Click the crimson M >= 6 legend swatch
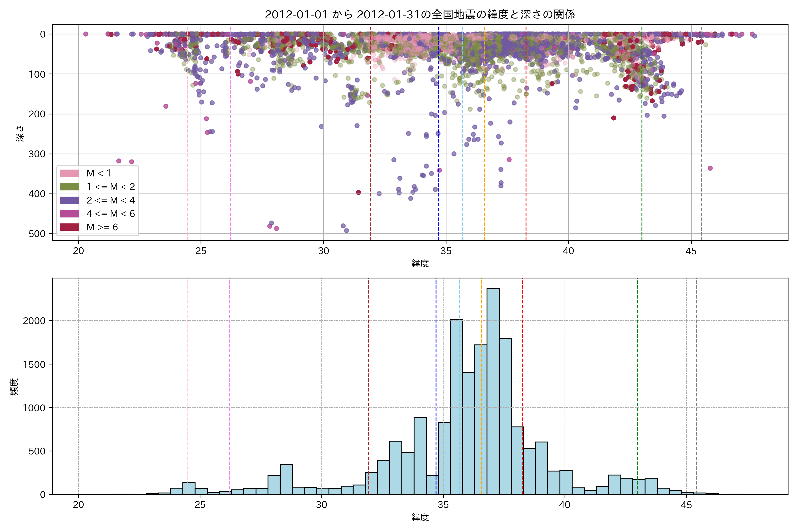Screen dimensions: 798x532 pyautogui.click(x=70, y=227)
